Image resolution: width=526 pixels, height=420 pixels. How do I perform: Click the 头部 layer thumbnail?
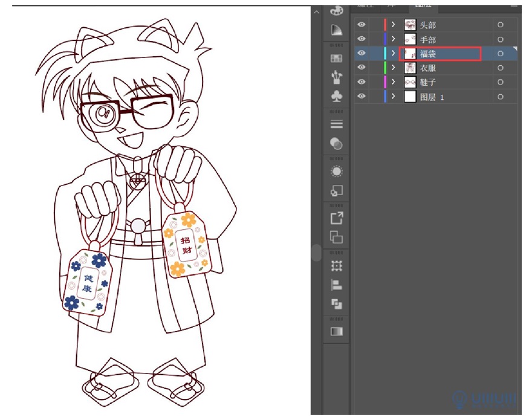410,25
